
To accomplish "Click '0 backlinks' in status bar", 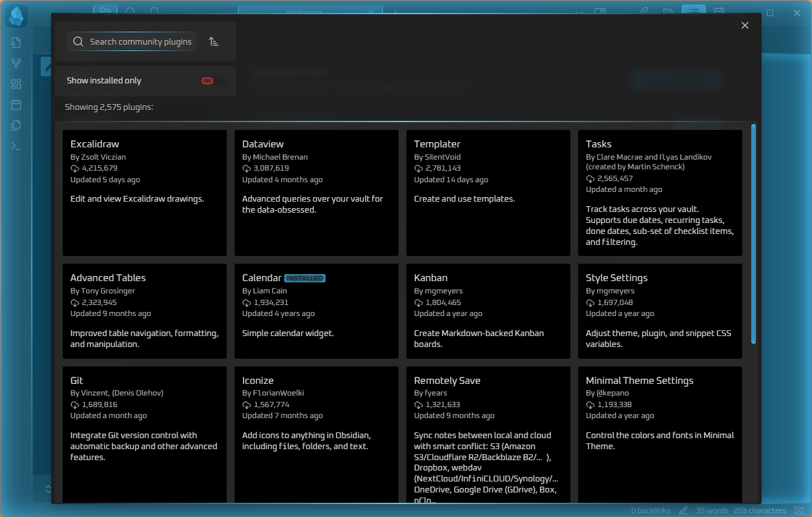I will pyautogui.click(x=651, y=511).
